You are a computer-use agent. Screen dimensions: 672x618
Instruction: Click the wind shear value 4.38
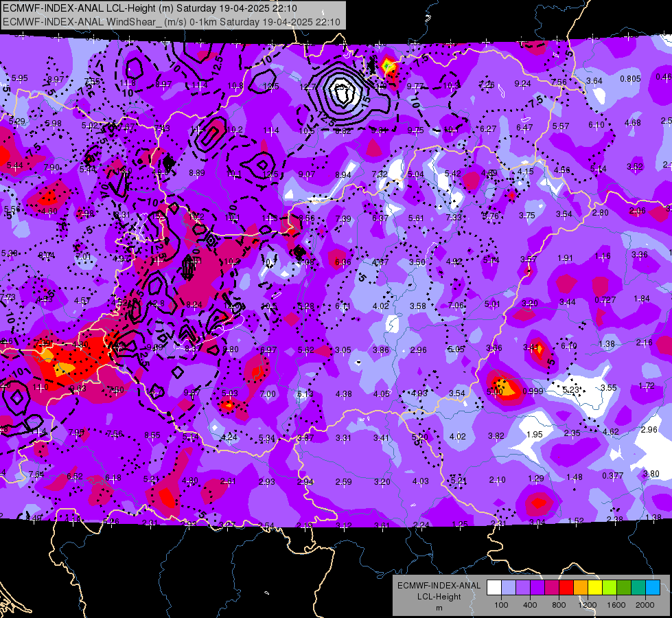(x=344, y=393)
